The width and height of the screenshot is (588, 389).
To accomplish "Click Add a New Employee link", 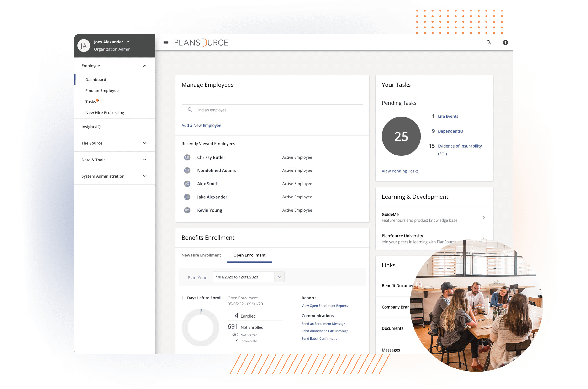I will pos(201,126).
